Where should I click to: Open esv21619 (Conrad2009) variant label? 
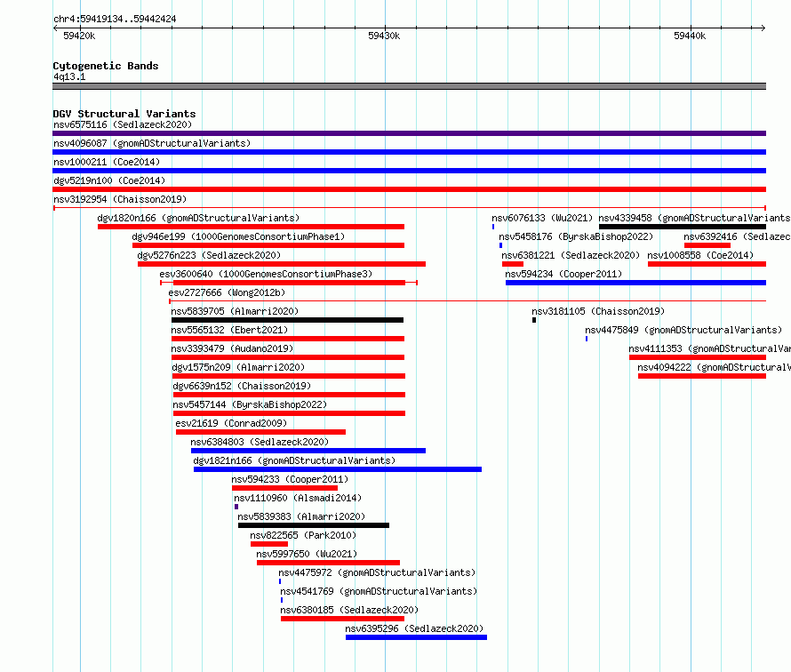[x=231, y=423]
